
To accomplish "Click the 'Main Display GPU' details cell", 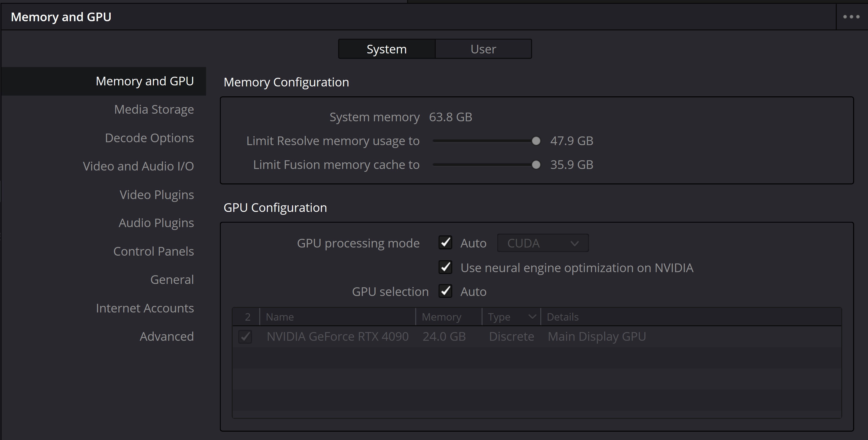I will 597,337.
